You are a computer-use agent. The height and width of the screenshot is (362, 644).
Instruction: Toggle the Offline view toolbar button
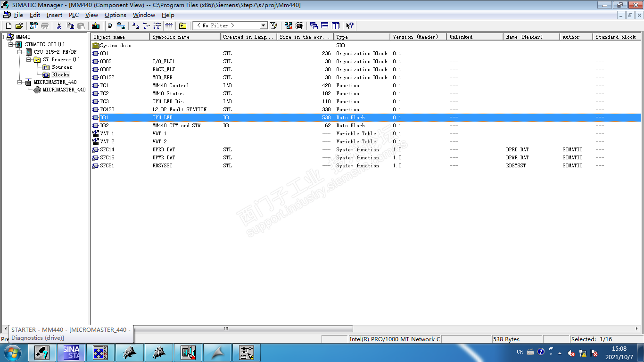[x=110, y=25]
